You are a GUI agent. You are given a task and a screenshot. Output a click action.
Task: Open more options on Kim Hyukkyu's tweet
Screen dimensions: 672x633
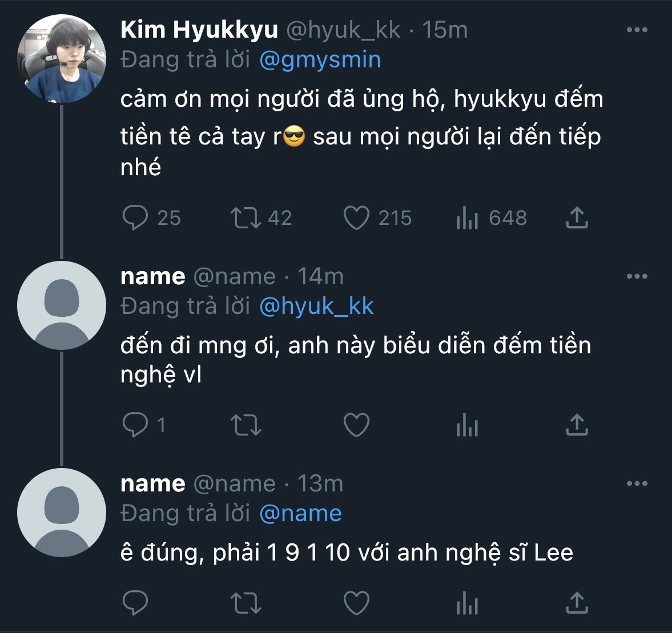click(x=637, y=30)
